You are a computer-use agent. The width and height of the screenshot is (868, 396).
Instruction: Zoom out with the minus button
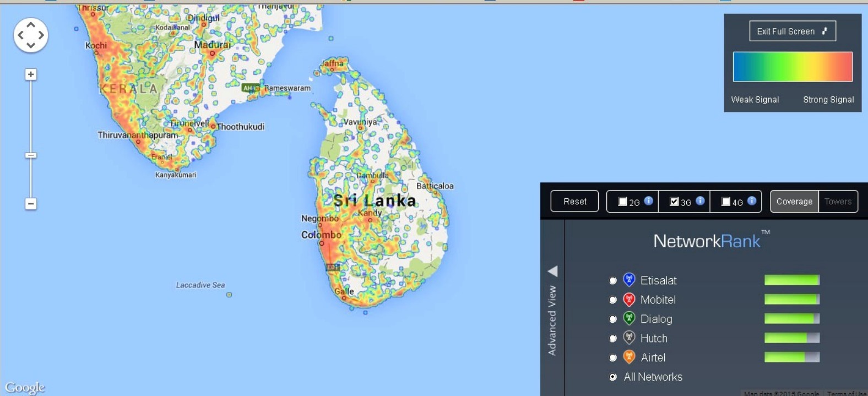[31, 204]
